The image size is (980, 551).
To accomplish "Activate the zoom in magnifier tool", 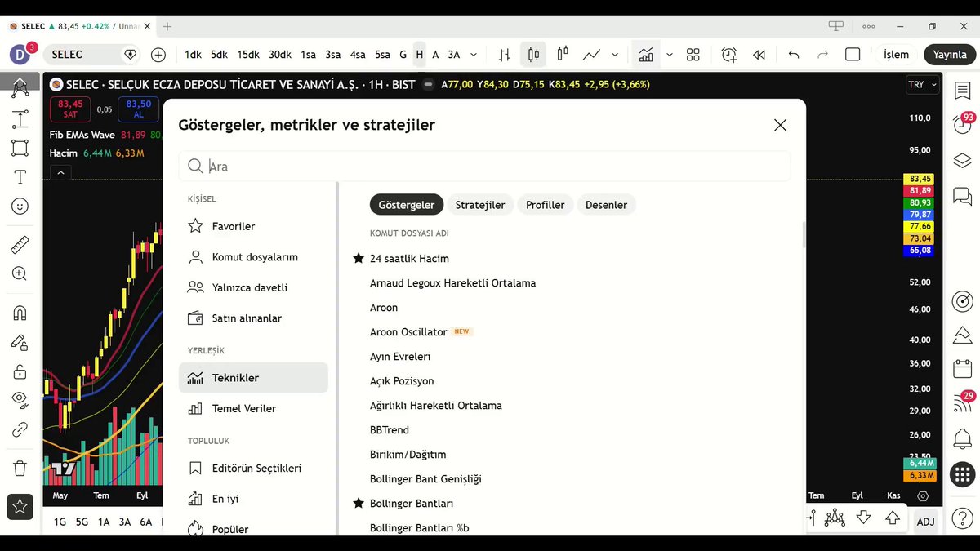I will click(x=20, y=274).
